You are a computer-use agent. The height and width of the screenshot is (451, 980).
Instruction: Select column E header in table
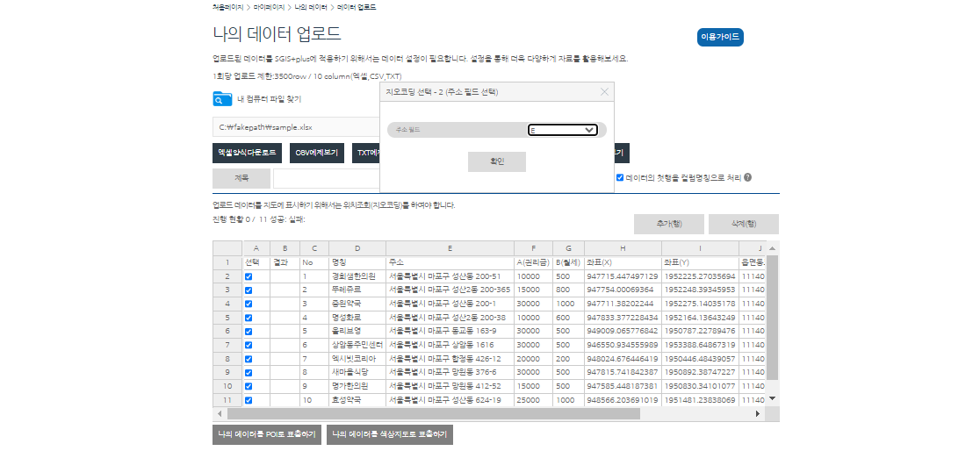coord(450,248)
